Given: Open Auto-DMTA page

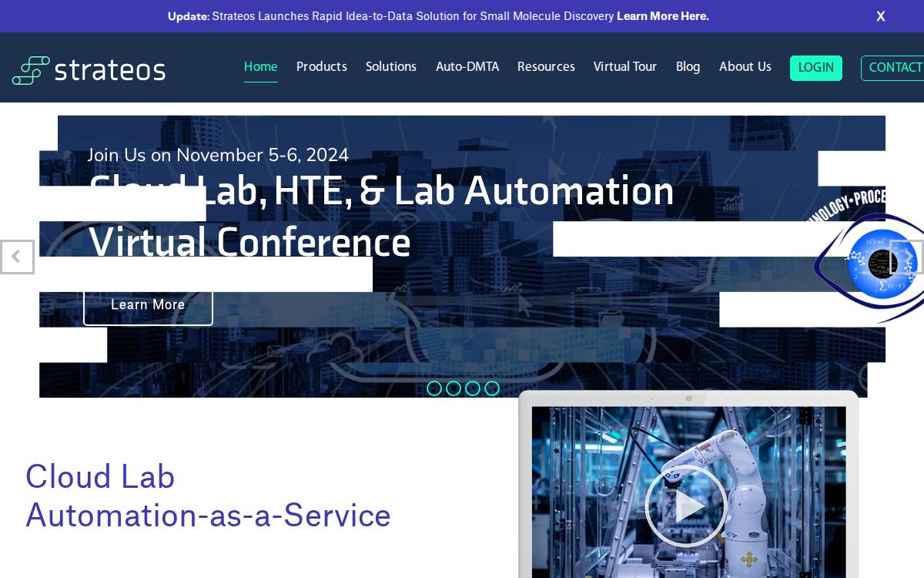Looking at the screenshot, I should [x=467, y=67].
